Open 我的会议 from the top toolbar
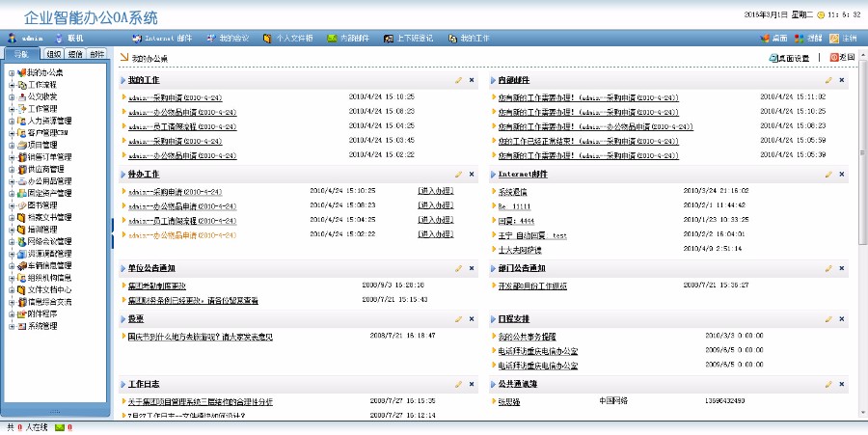868x435 pixels. point(228,39)
